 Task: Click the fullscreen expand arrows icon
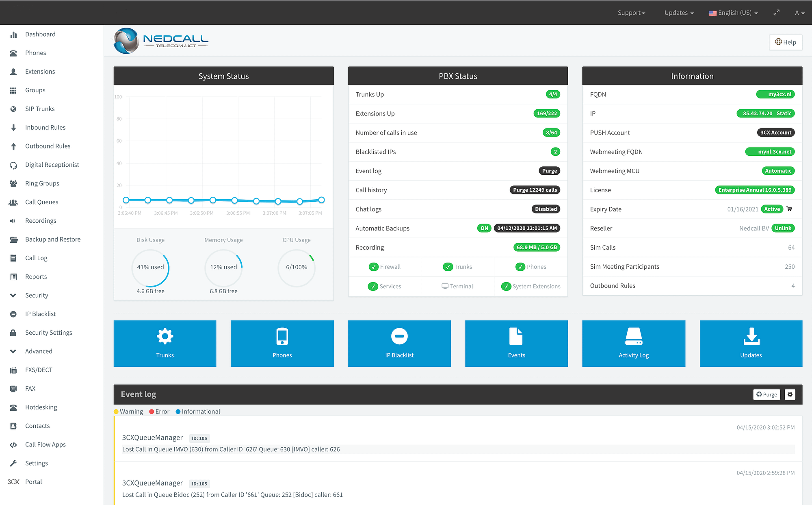coord(776,13)
